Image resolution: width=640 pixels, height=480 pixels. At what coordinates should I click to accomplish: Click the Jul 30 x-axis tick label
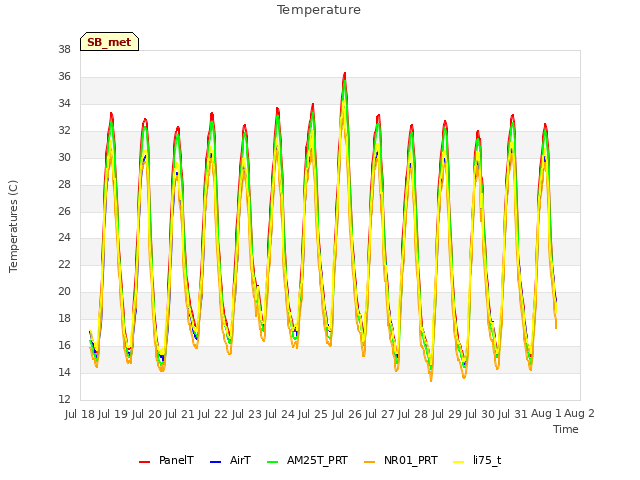pos(480,414)
